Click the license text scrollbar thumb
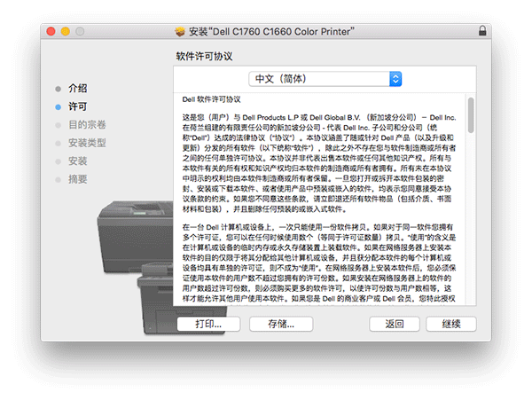 (x=471, y=115)
